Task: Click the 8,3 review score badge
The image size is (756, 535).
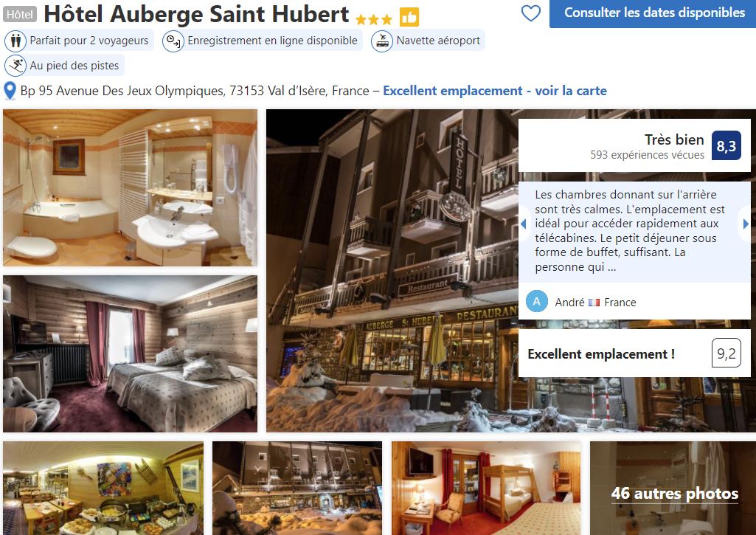Action: 726,145
